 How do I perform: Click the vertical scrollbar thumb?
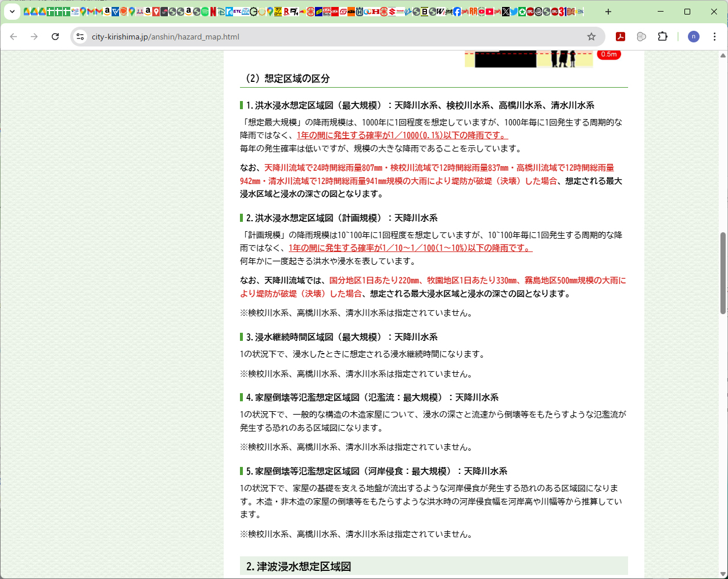click(x=723, y=273)
